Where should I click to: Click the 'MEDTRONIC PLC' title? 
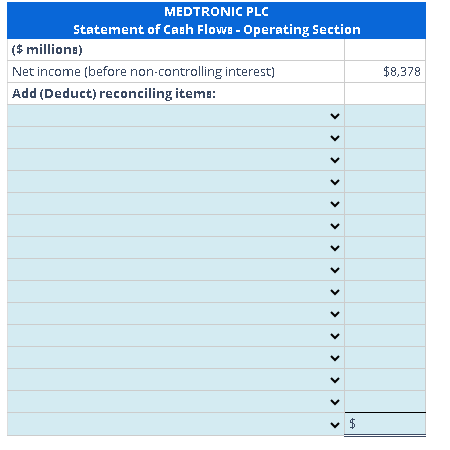(216, 12)
